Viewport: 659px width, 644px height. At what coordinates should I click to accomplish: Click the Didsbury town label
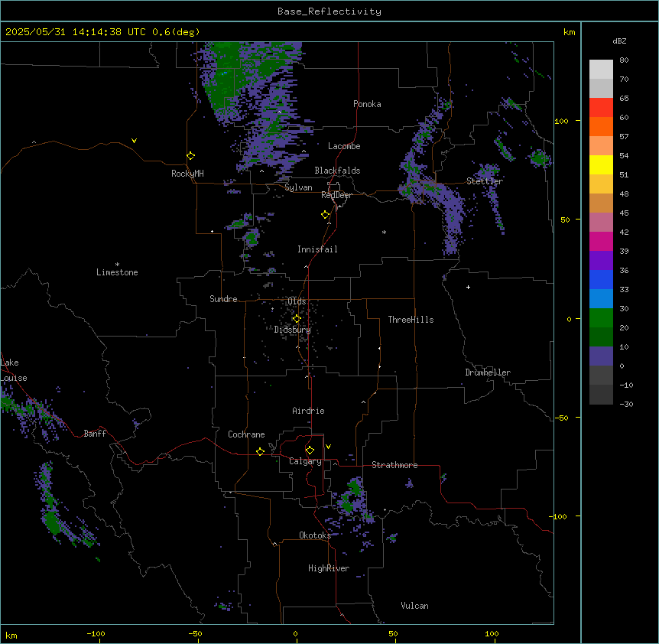293,330
